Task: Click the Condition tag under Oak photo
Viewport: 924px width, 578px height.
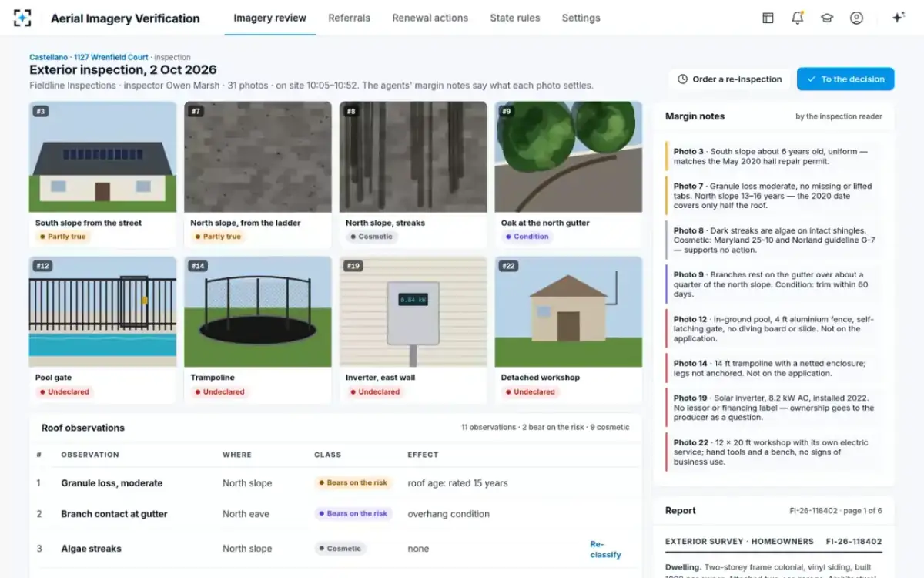Action: tap(526, 237)
